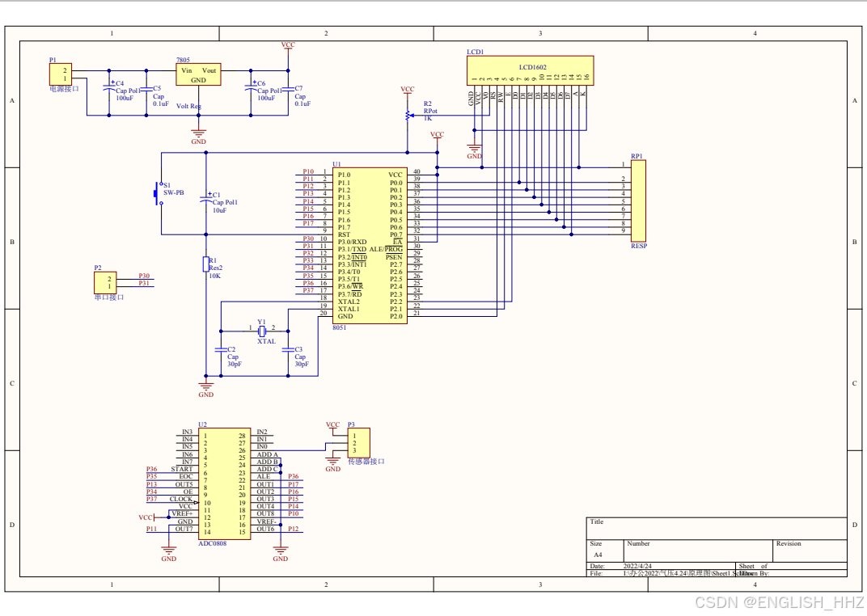Click the GND symbol below the 7805
867x616 pixels.
(x=198, y=134)
